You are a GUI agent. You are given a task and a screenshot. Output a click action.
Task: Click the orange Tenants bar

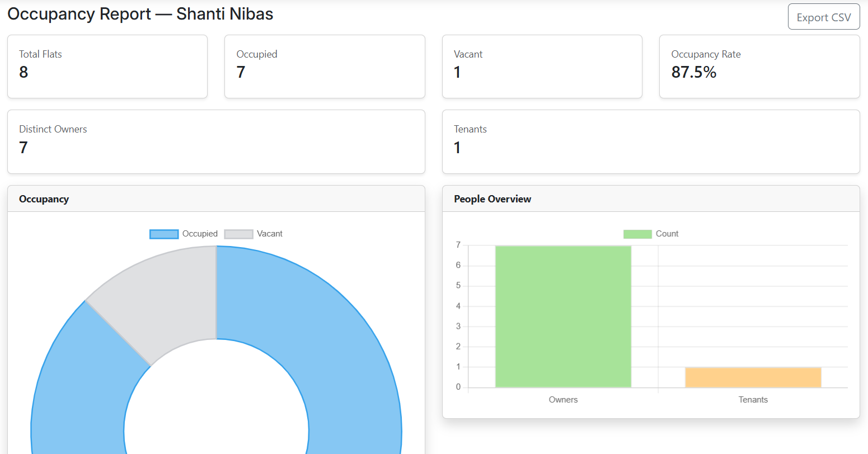tap(753, 377)
